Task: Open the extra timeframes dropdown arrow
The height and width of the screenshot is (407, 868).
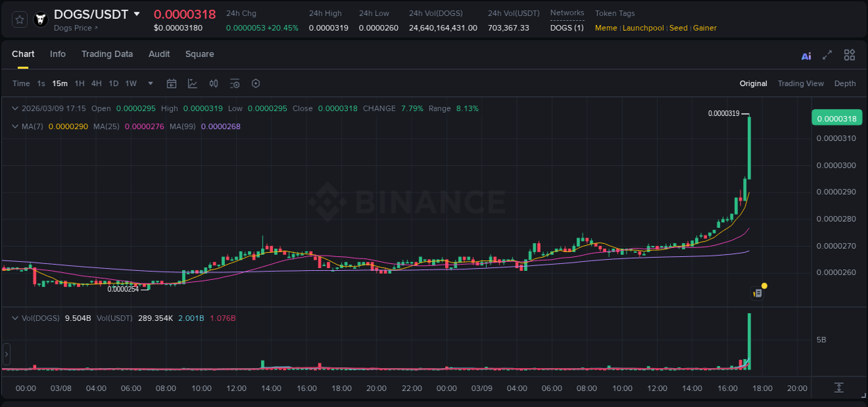Action: [x=149, y=83]
